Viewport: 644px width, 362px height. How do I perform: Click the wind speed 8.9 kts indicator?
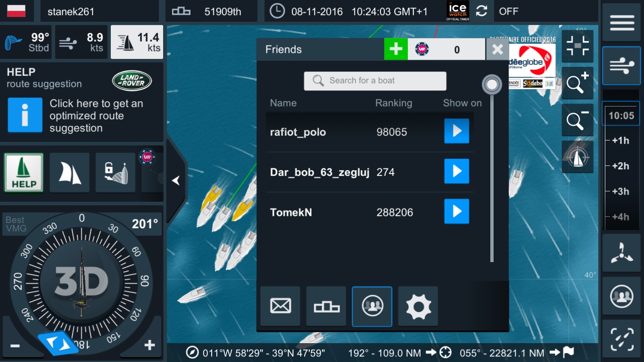coord(82,42)
